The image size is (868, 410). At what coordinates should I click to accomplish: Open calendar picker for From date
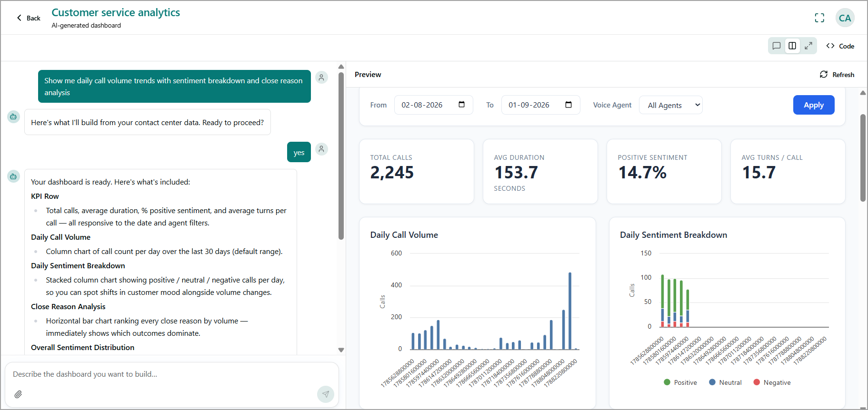[461, 105]
